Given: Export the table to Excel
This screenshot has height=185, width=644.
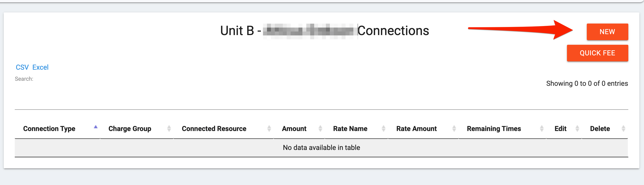Looking at the screenshot, I should 40,67.
